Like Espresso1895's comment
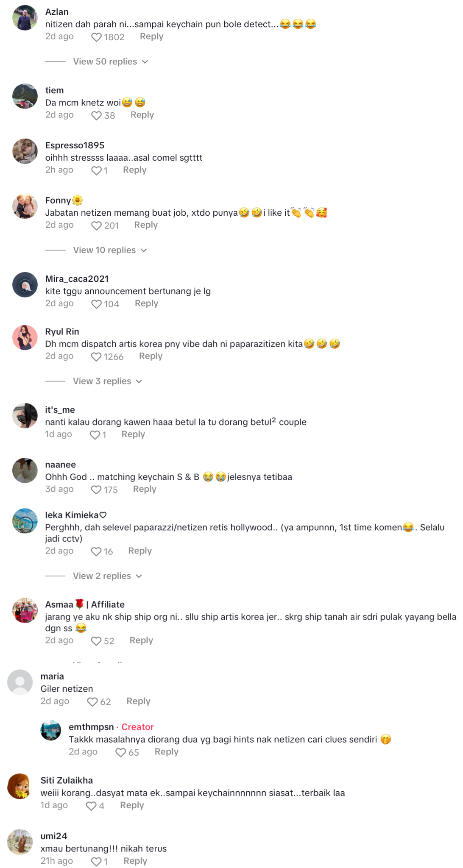 point(96,171)
